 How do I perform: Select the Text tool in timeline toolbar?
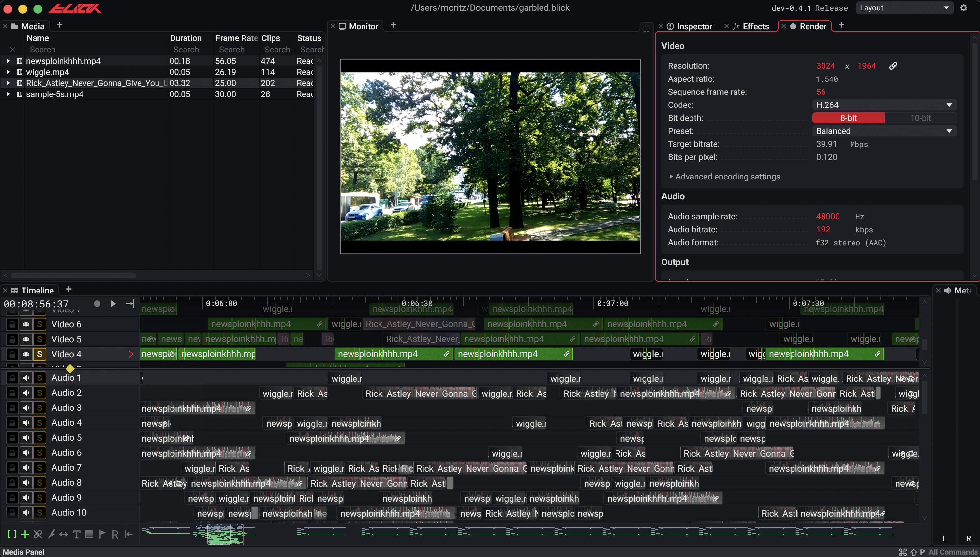[76, 534]
